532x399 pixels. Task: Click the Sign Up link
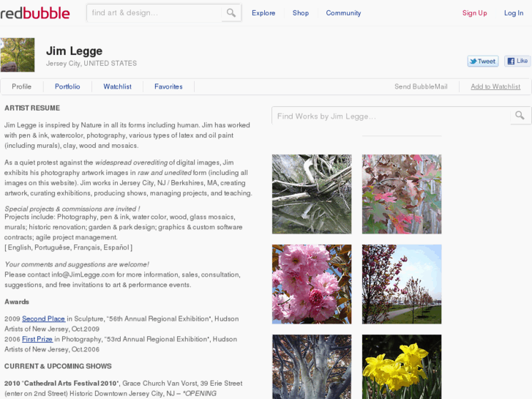pos(474,13)
